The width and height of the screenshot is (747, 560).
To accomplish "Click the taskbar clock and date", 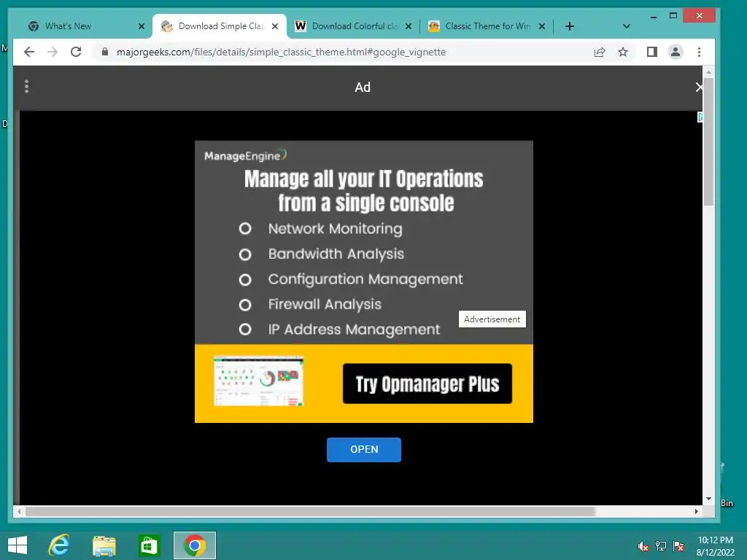I will [715, 546].
